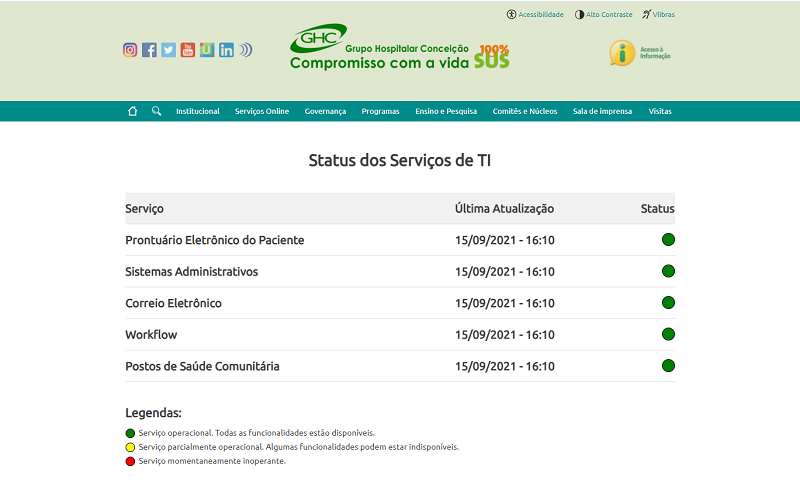Click green status dot for Correio Eletrônico
This screenshot has height=497, width=800.
tap(668, 303)
